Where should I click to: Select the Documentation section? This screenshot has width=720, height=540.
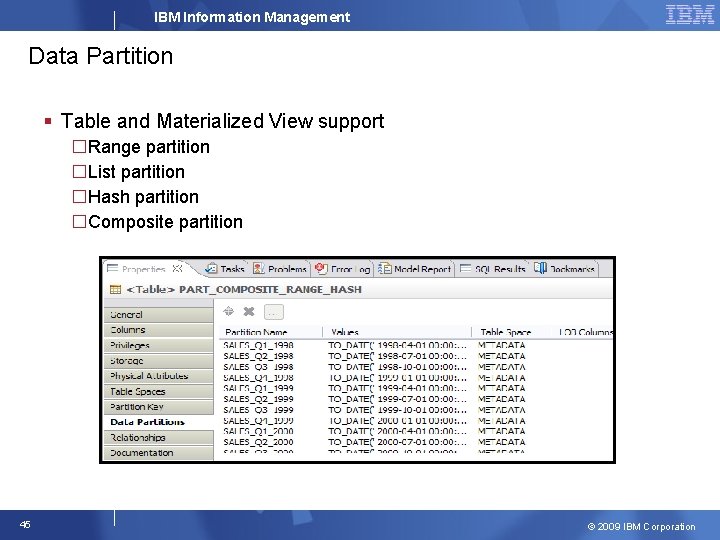point(159,453)
